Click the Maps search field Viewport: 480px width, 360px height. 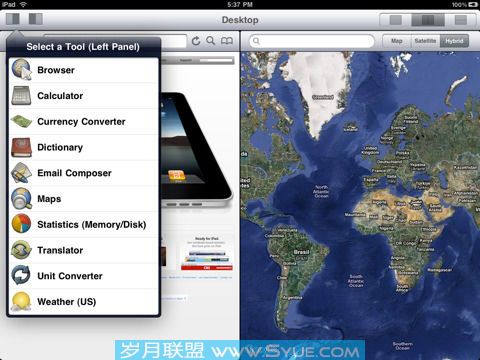click(312, 41)
